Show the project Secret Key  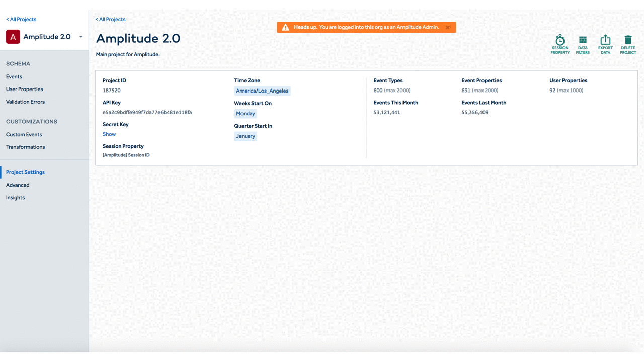coord(109,134)
